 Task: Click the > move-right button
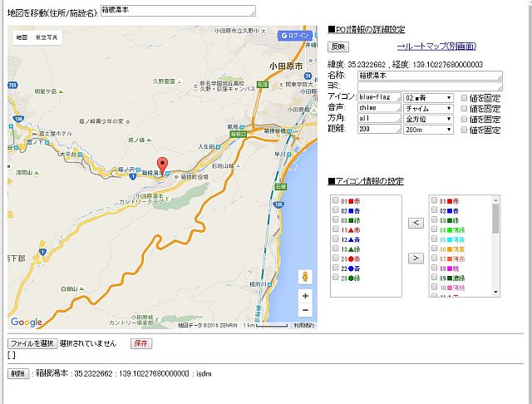(x=416, y=259)
